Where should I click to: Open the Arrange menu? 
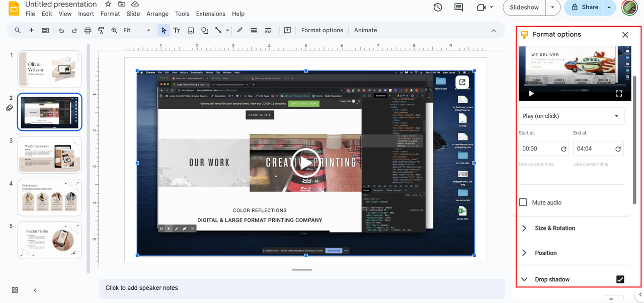pos(157,14)
